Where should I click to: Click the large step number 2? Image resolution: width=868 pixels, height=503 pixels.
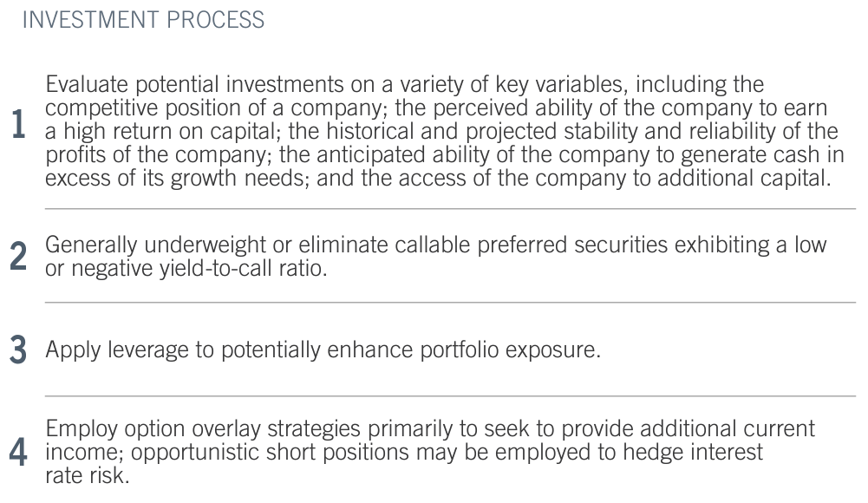pyautogui.click(x=18, y=257)
